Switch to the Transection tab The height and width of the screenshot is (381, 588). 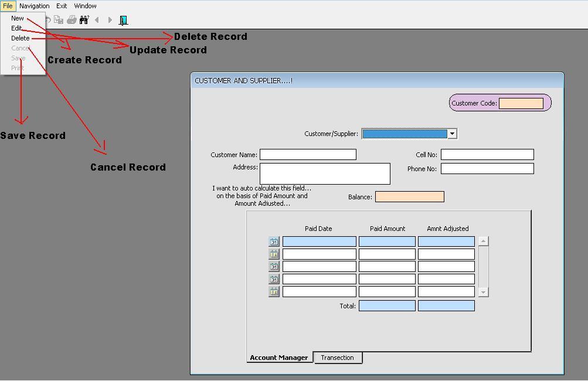338,358
